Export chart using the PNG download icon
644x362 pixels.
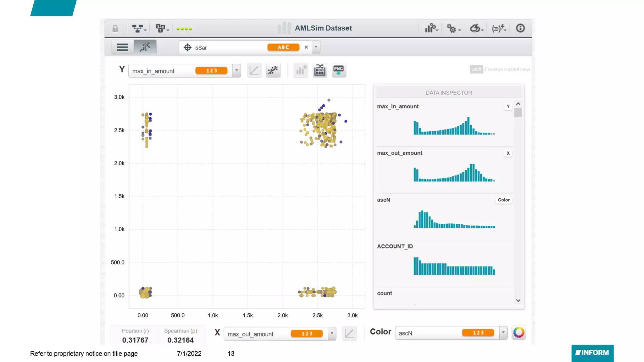(x=339, y=70)
